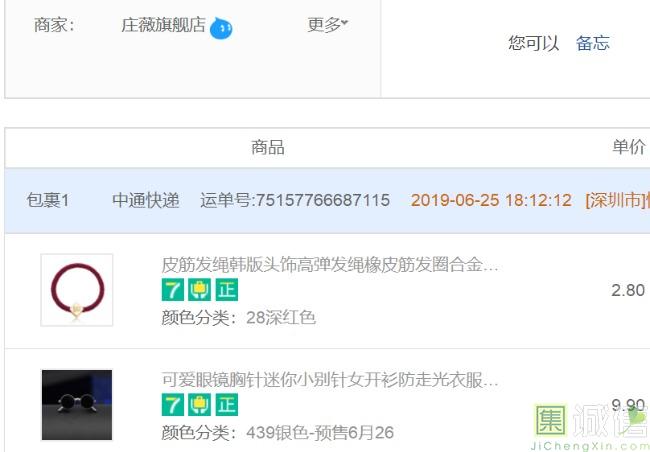Click the shield guarantee icon for glasses brooch

pyautogui.click(x=199, y=405)
